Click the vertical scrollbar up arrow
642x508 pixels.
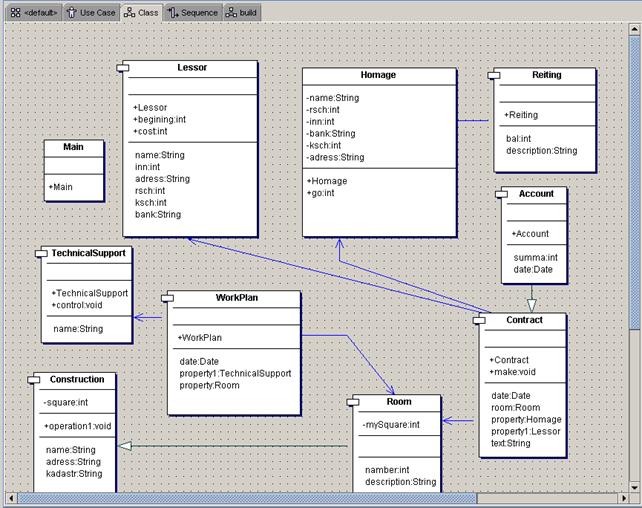coord(634,30)
